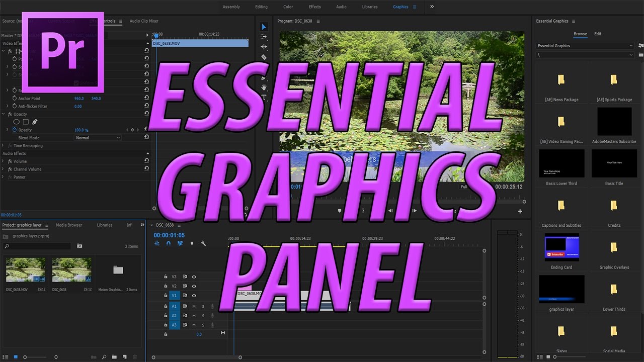
Task: Expand the Panner effect
Action: [x=4, y=177]
